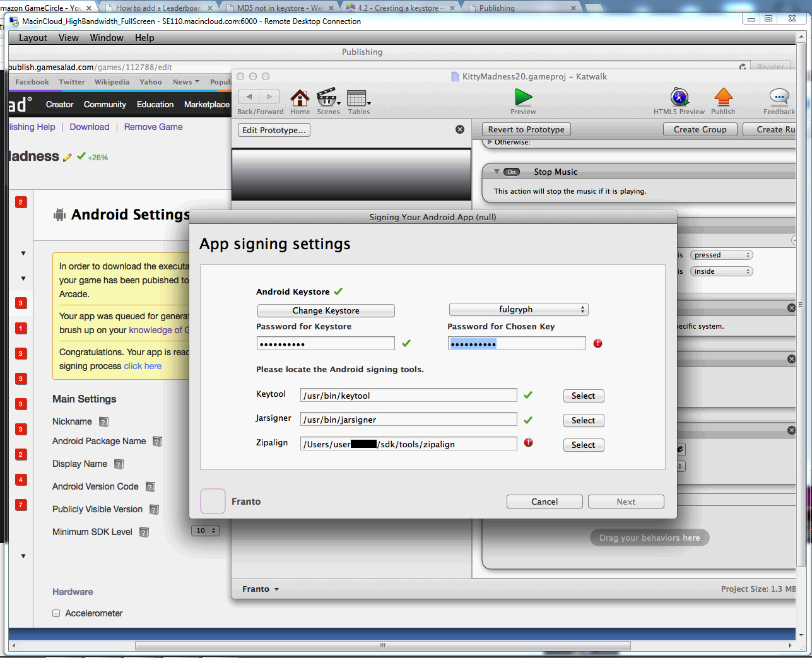Screen dimensions: 812x658
Task: Open the Franto actor dropdown at bottom
Action: (x=261, y=589)
